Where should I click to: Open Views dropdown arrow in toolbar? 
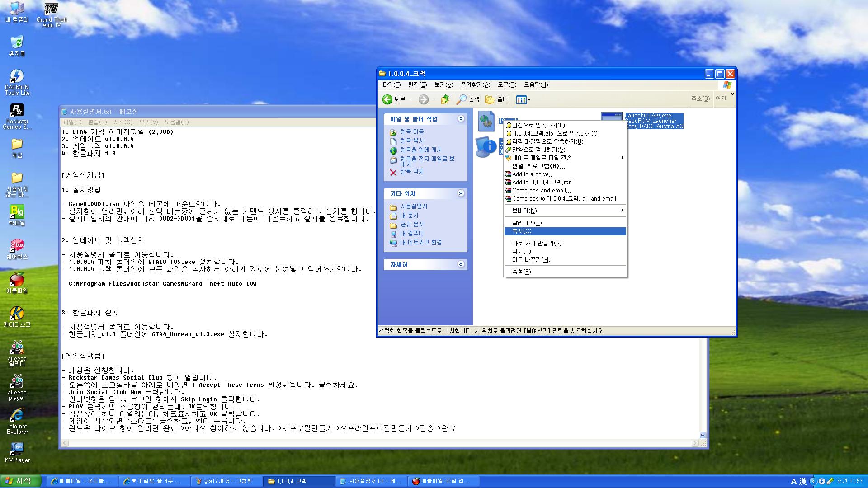click(529, 99)
